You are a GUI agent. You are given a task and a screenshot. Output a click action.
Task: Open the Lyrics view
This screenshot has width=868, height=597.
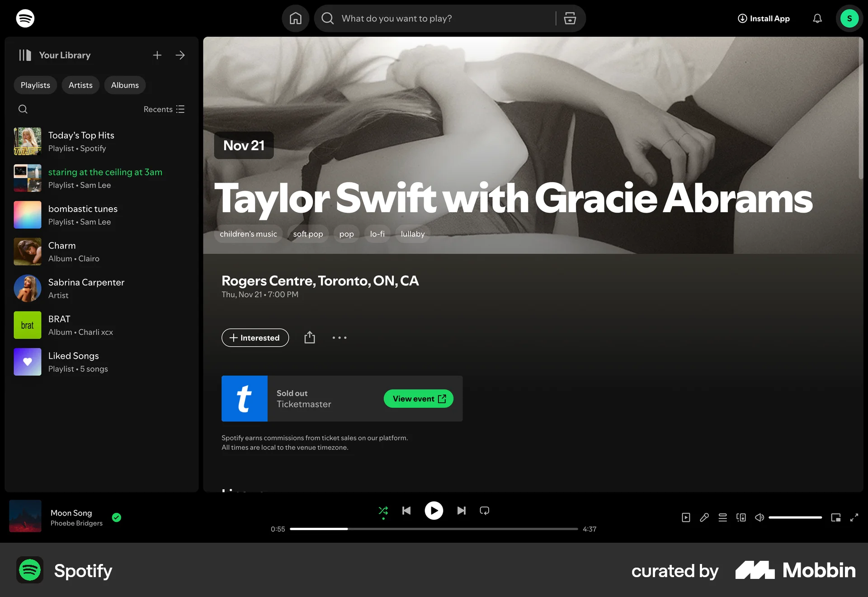[704, 517]
